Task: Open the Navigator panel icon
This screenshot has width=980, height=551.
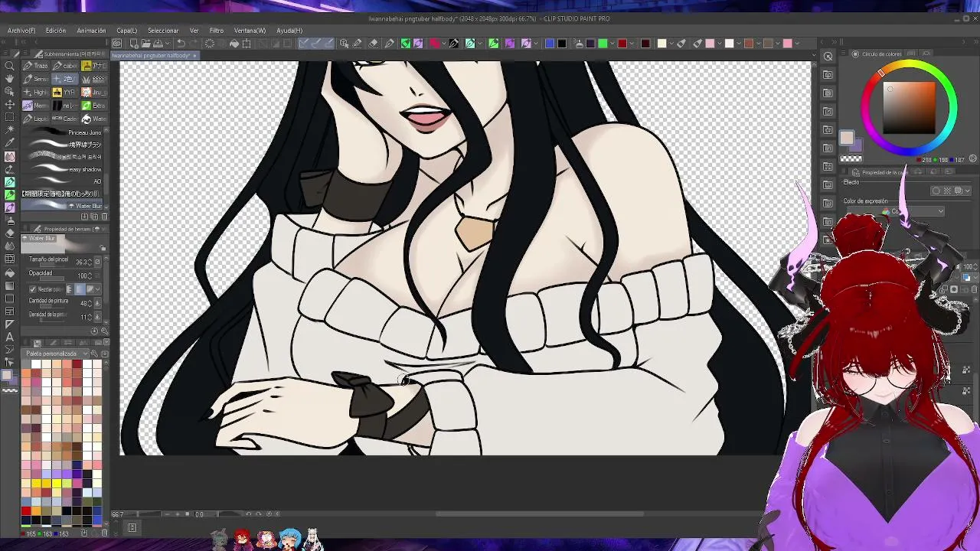Action: (828, 57)
